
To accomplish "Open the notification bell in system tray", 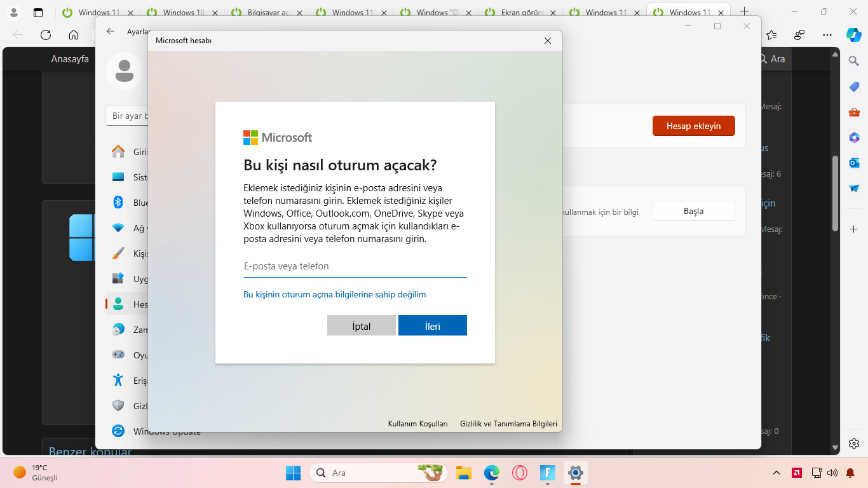I will pyautogui.click(x=850, y=473).
